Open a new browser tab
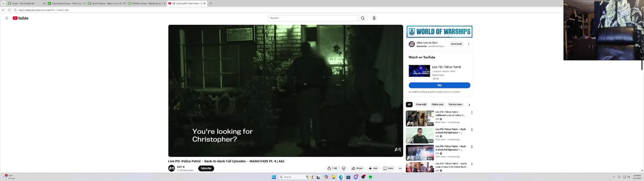The image size is (644, 181). pos(211,3)
